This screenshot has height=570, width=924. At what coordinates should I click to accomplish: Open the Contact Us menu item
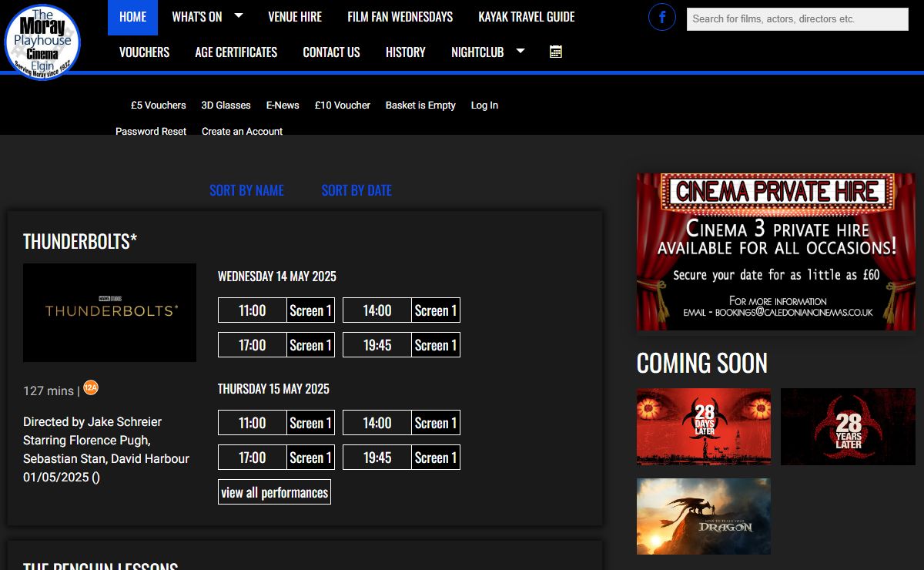[331, 52]
